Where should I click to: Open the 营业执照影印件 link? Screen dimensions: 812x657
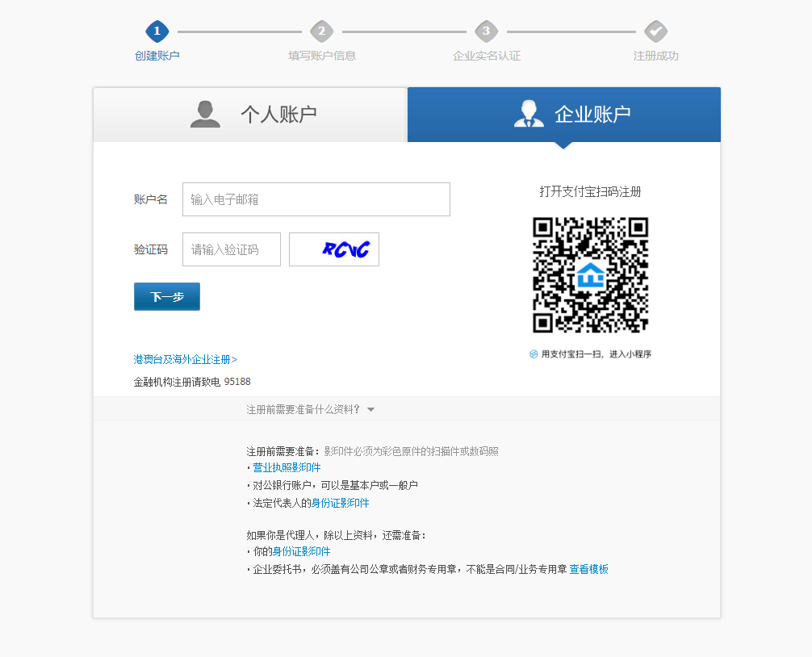coord(287,467)
